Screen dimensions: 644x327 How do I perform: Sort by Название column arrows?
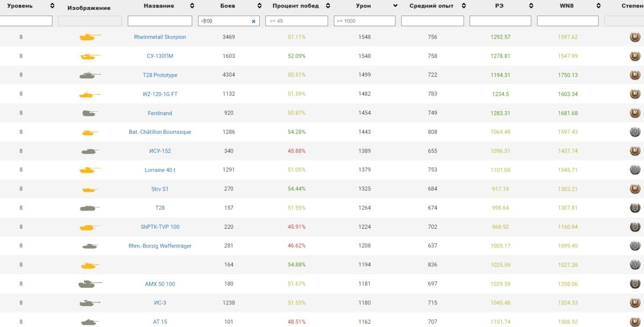pyautogui.click(x=192, y=6)
